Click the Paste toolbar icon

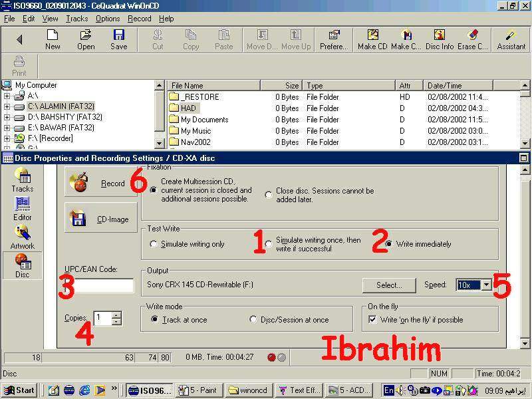point(224,35)
